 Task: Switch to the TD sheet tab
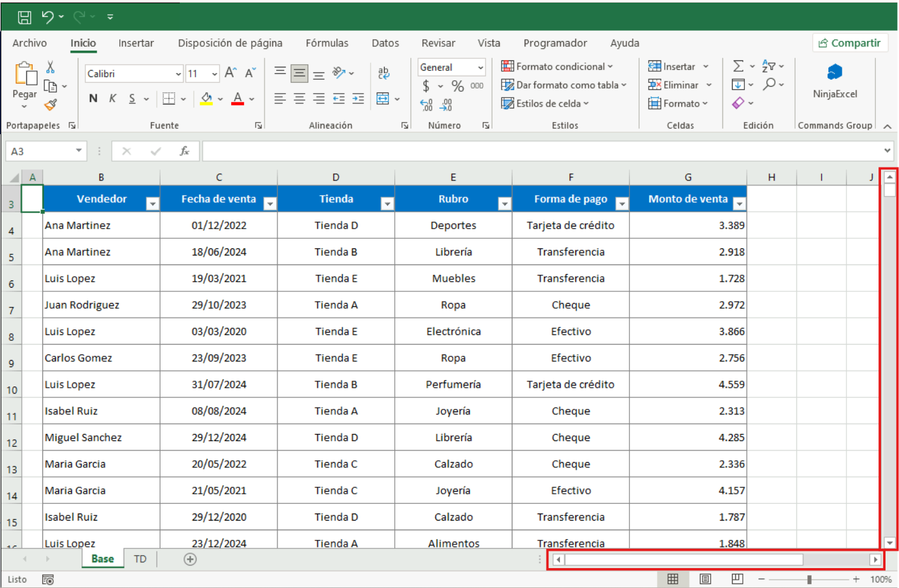tap(140, 559)
